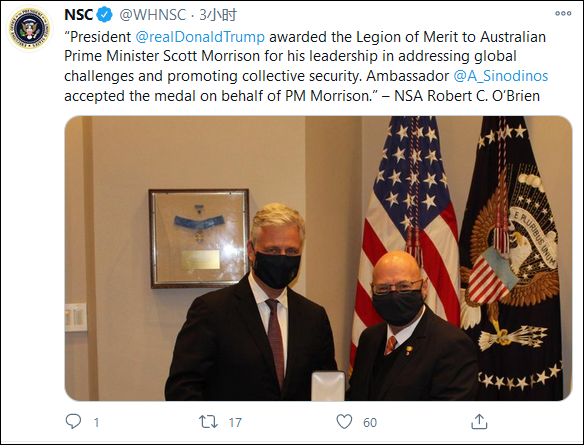Click the tweet text mentioning Legion of Merit
This screenshot has height=445, width=584.
coord(306,66)
